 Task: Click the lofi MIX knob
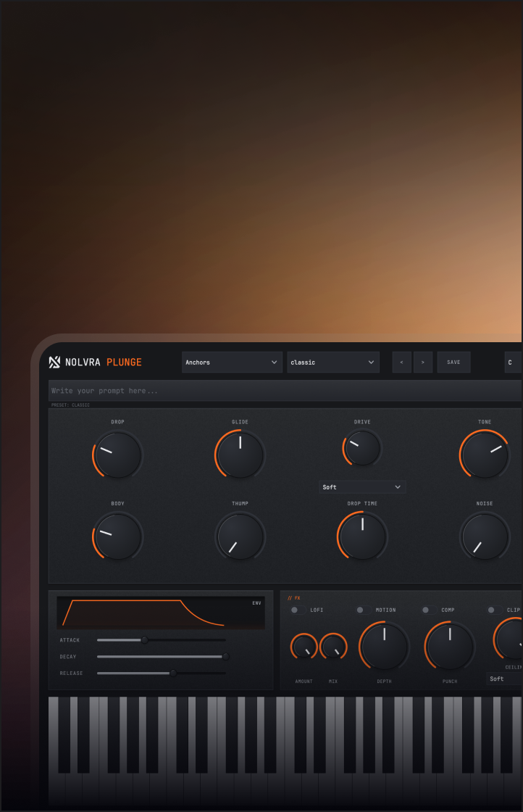point(333,646)
